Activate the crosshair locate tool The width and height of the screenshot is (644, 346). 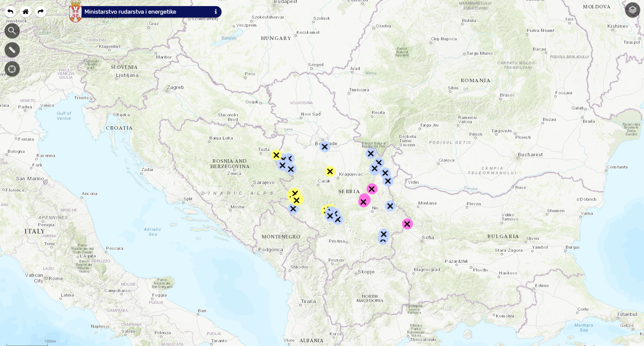pos(12,69)
